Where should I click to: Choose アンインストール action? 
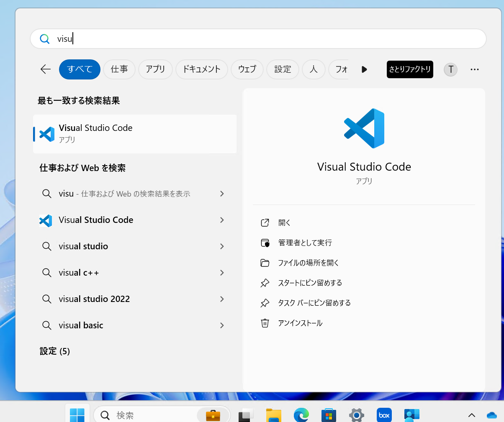[300, 323]
